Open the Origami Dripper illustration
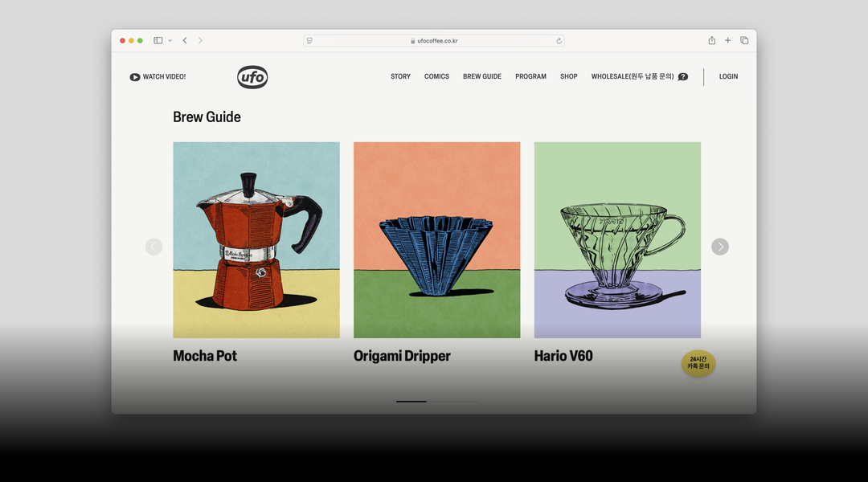 click(x=436, y=240)
